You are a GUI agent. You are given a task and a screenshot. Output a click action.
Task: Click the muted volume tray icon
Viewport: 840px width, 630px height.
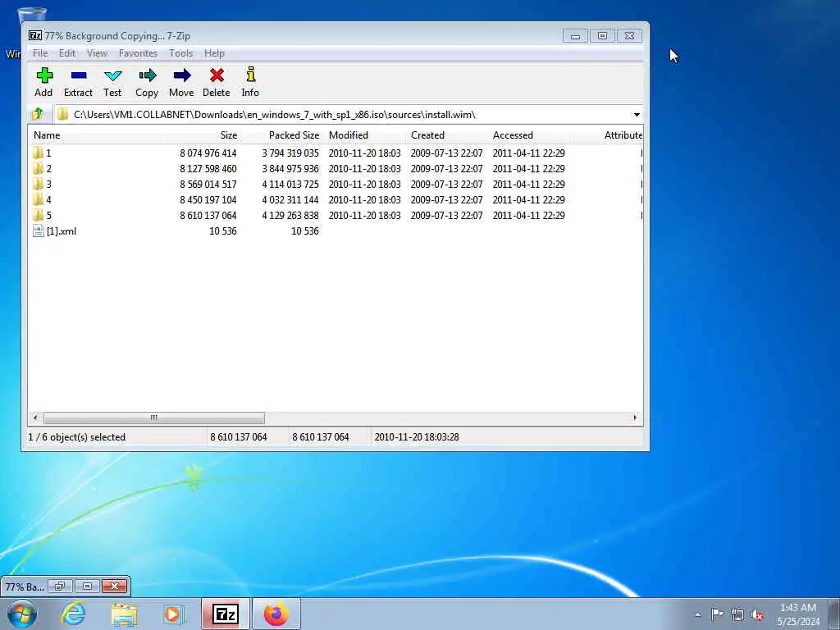click(757, 614)
